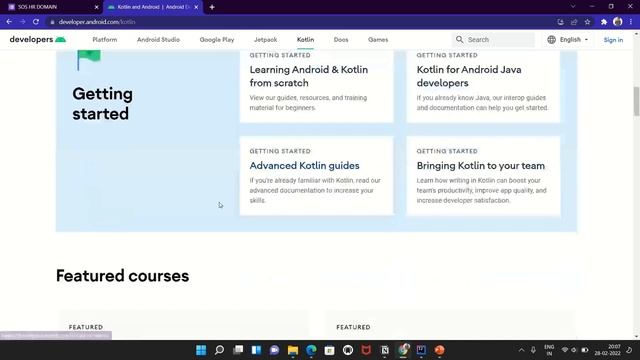Open Bringing Kotlin to your team

click(x=480, y=166)
